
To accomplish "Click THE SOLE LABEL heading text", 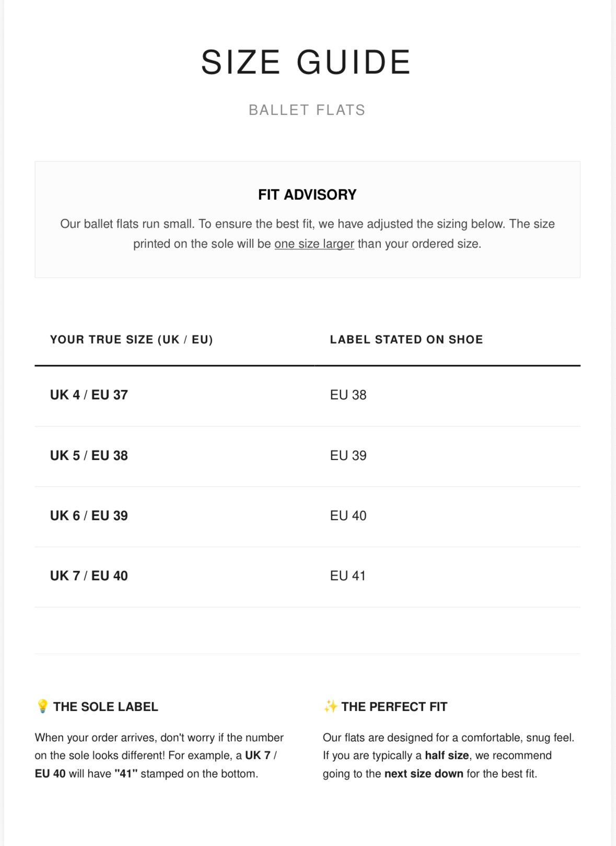I will pyautogui.click(x=106, y=707).
